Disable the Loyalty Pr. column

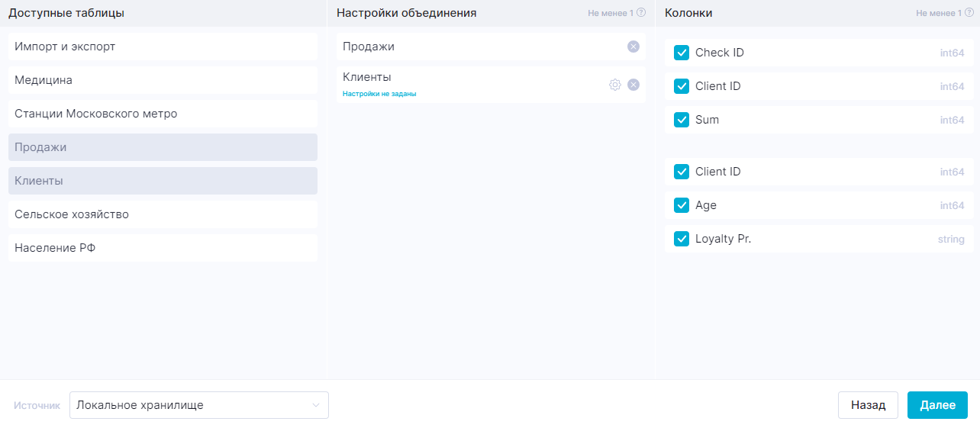[x=682, y=239]
